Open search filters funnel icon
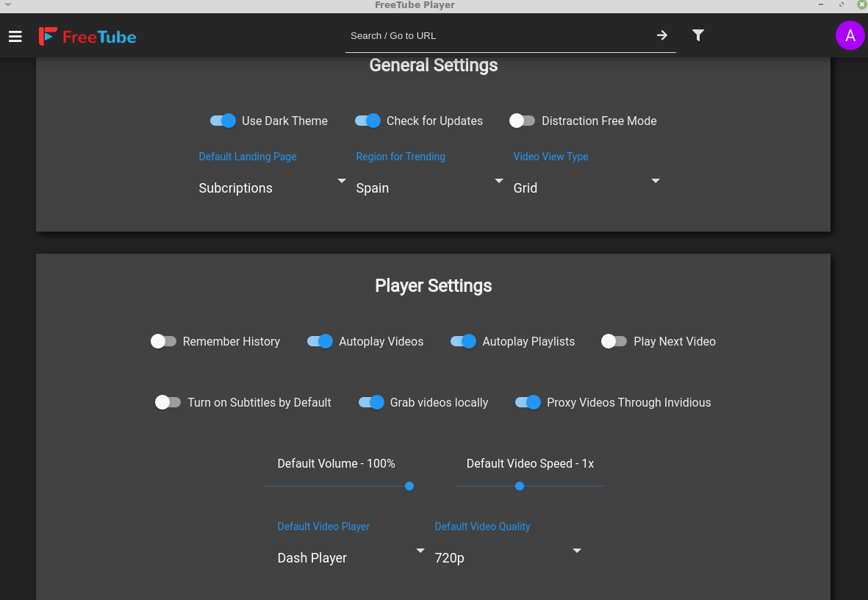This screenshot has width=868, height=600. 698,35
